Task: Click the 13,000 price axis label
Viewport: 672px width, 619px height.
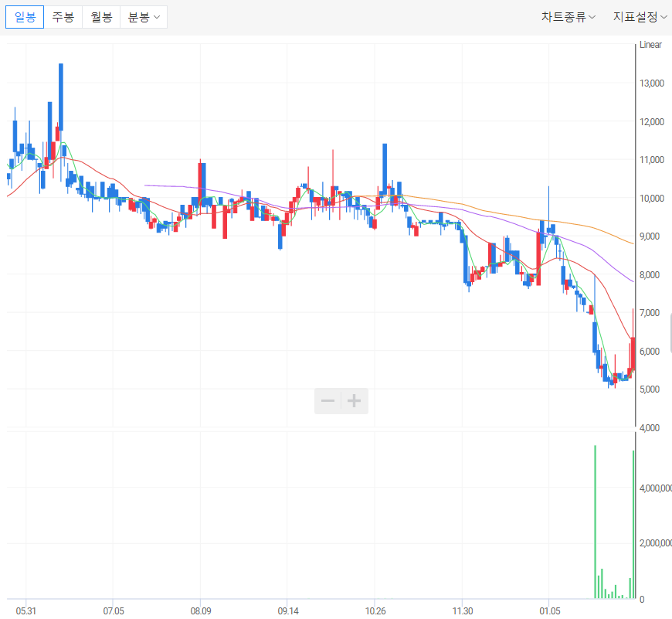Action: tap(652, 83)
